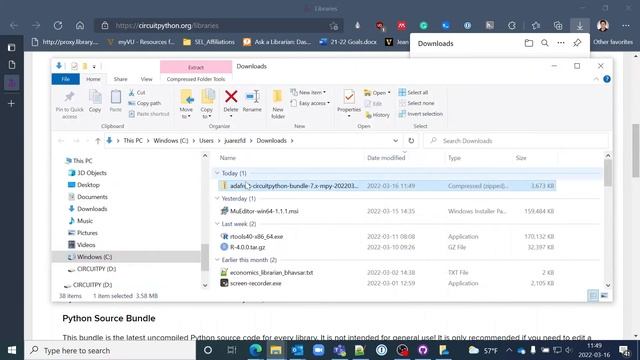
Task: Collapse the Explorer ribbon with chevron
Action: tap(596, 79)
